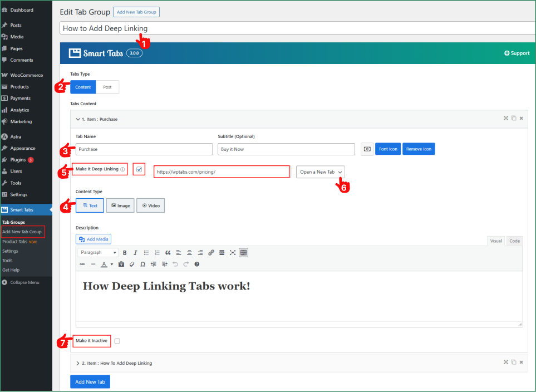Click the Tab Name field containing Purchase

pos(144,149)
